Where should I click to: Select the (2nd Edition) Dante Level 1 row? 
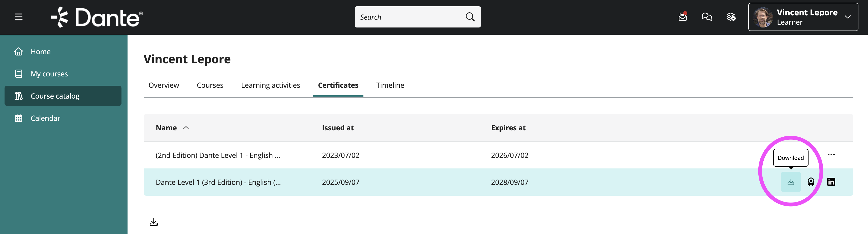point(218,155)
